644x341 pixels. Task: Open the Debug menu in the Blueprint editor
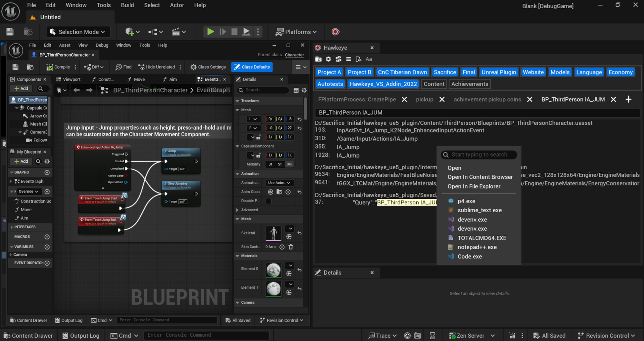(102, 45)
